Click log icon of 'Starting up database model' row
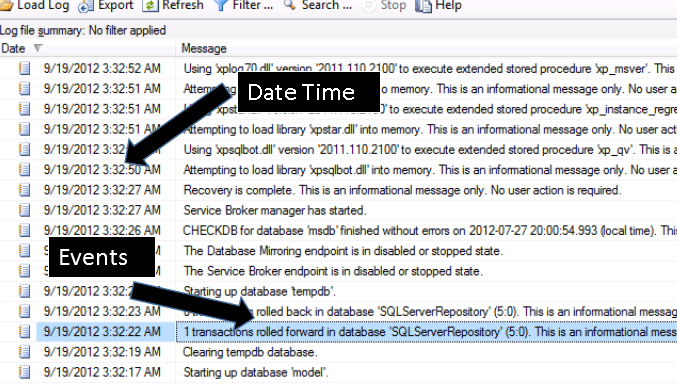Image resolution: width=677 pixels, height=385 pixels. [x=24, y=372]
